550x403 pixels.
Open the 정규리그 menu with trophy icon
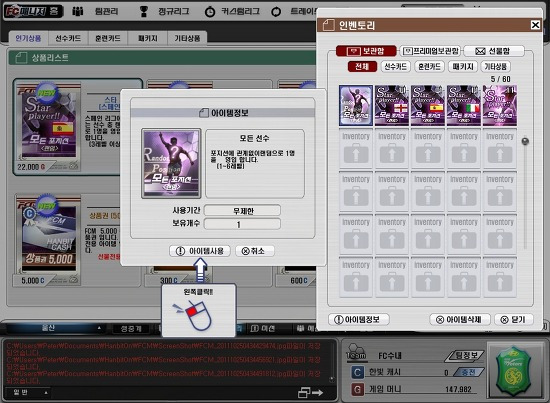[164, 11]
